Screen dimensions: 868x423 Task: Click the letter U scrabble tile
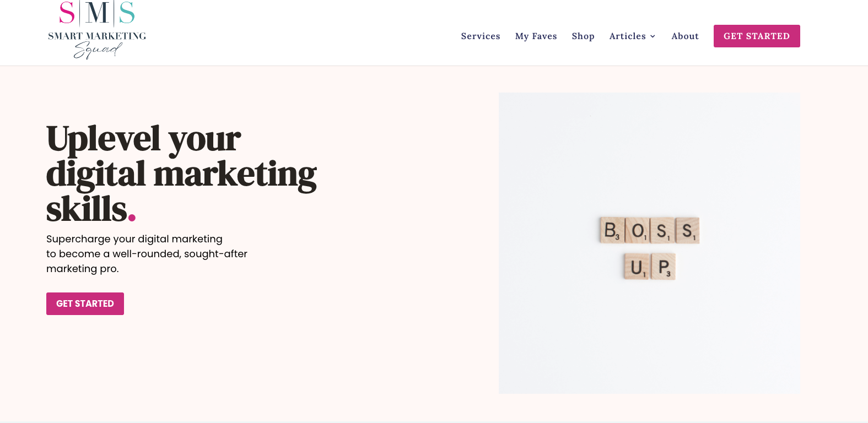tap(637, 267)
